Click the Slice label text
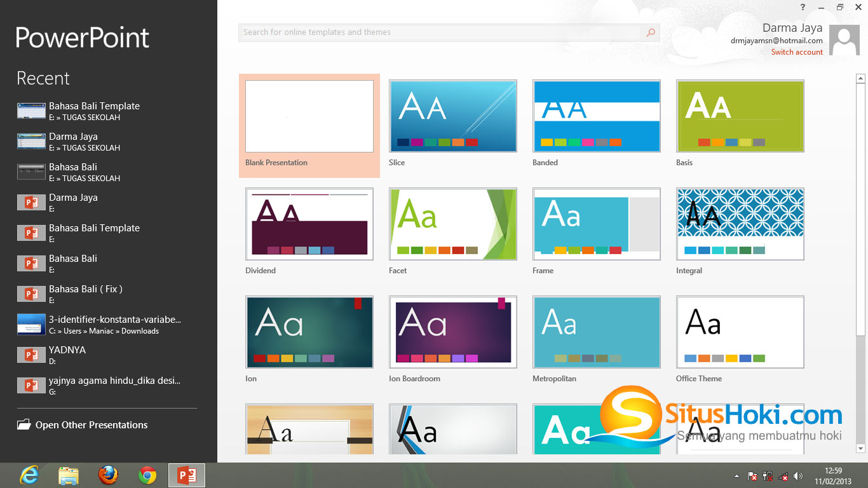Image resolution: width=868 pixels, height=488 pixels. (397, 163)
